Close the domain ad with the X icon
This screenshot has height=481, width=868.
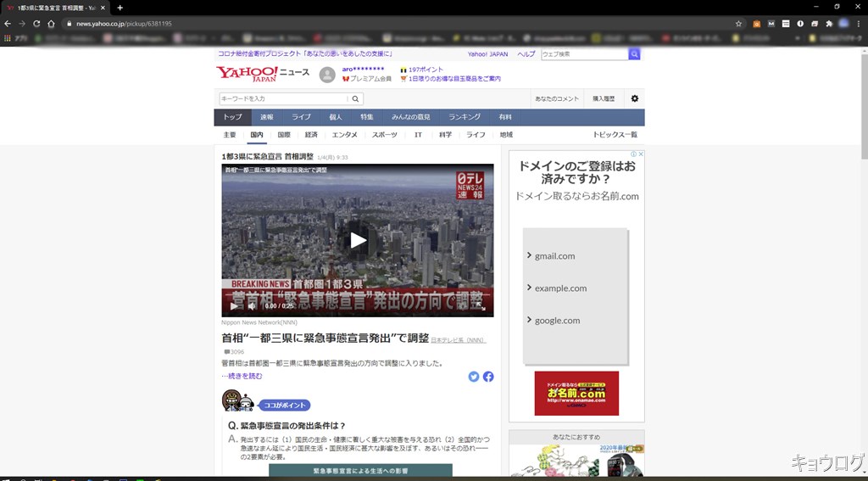[x=641, y=154]
